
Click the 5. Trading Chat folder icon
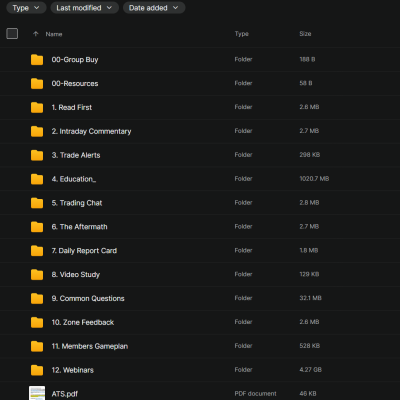37,203
